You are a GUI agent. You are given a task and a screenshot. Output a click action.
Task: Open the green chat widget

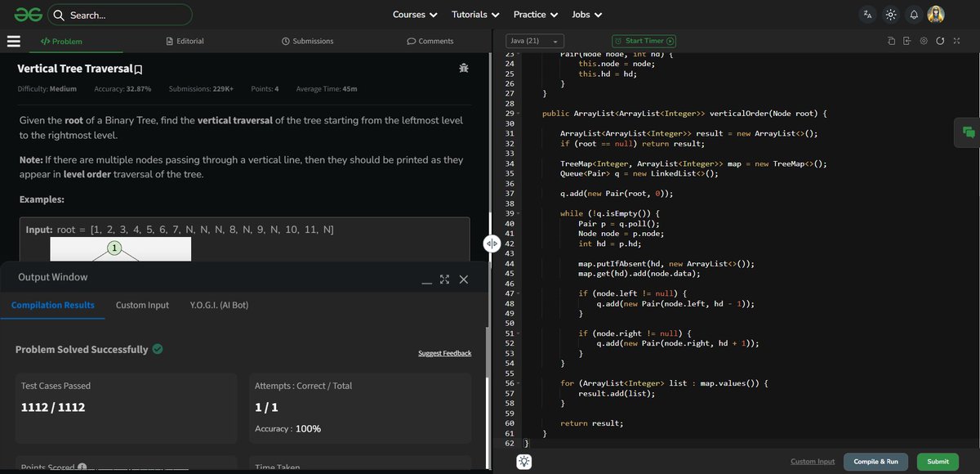[968, 132]
